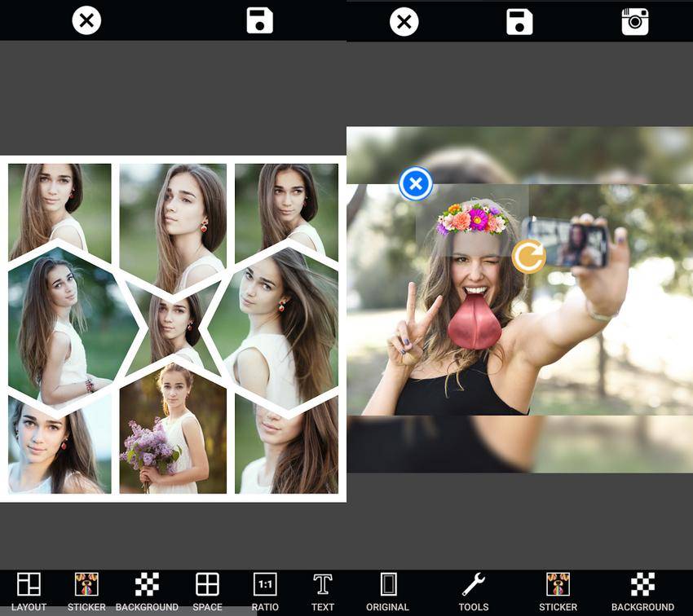The height and width of the screenshot is (616, 693).
Task: Remove sticker with blue X handle
Action: pos(416,183)
